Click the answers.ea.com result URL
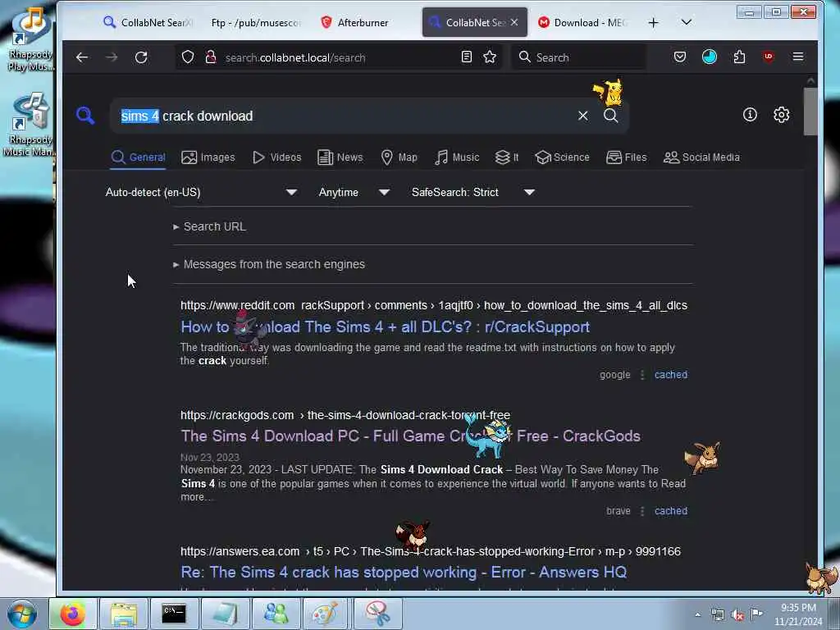Image resolution: width=840 pixels, height=630 pixels. click(x=431, y=551)
